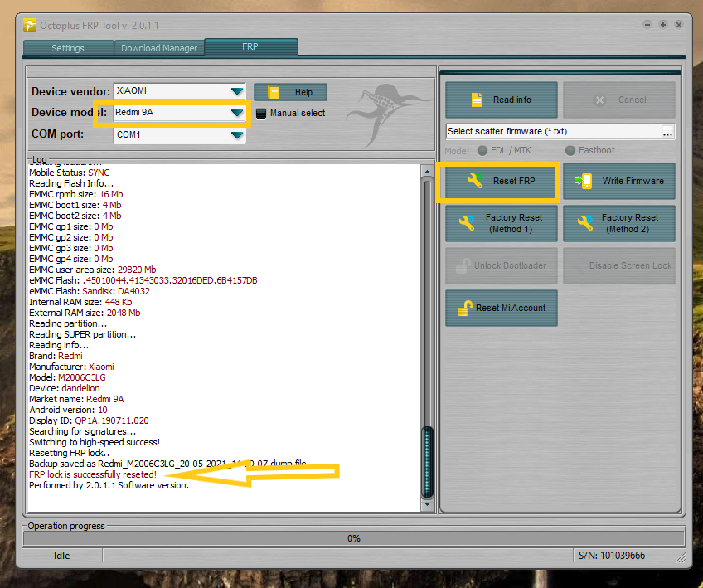Click the 'eMMC Flash: Sandisk: DA4032' log line

point(90,291)
